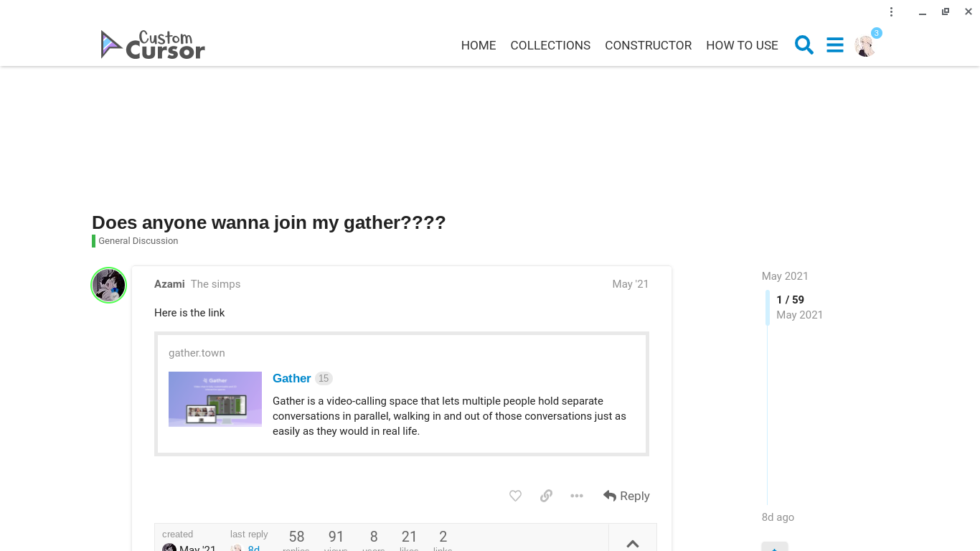Go to the HOME menu item
This screenshot has width=980, height=551.
tap(479, 45)
